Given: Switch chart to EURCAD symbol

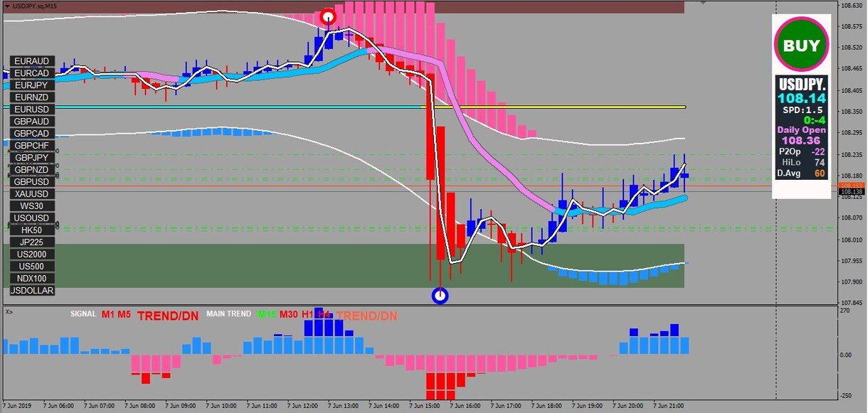Looking at the screenshot, I should click(x=32, y=73).
